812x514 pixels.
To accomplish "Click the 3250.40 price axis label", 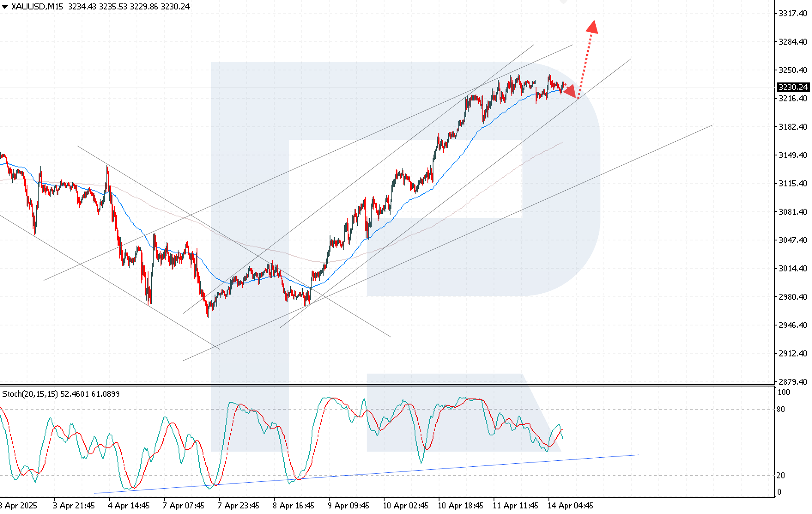I will tap(793, 70).
